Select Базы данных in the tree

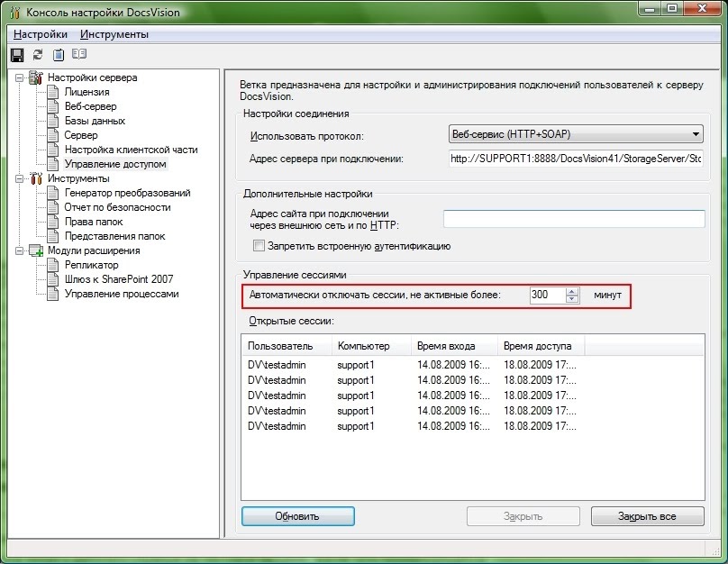click(95, 121)
